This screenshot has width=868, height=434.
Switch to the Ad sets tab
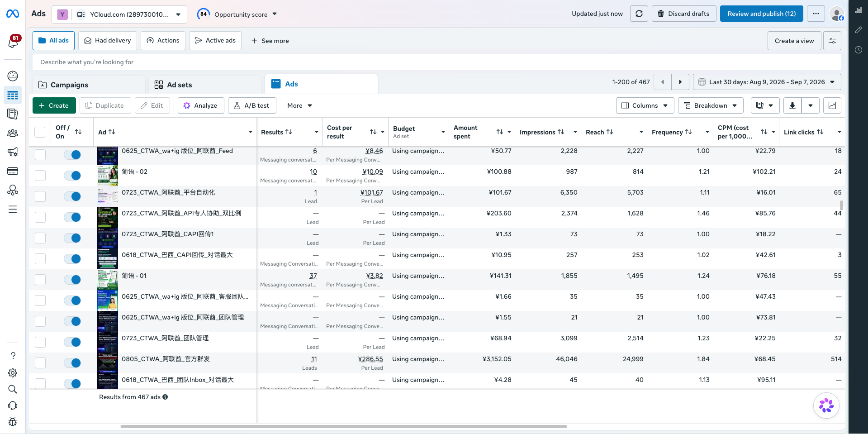tap(205, 85)
